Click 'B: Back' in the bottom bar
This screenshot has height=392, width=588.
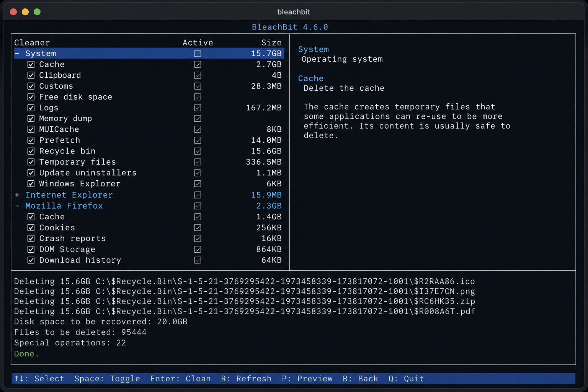pyautogui.click(x=360, y=379)
